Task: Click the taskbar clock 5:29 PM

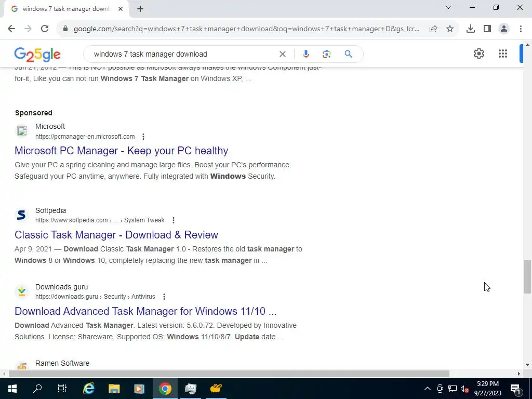Action: pos(487,384)
